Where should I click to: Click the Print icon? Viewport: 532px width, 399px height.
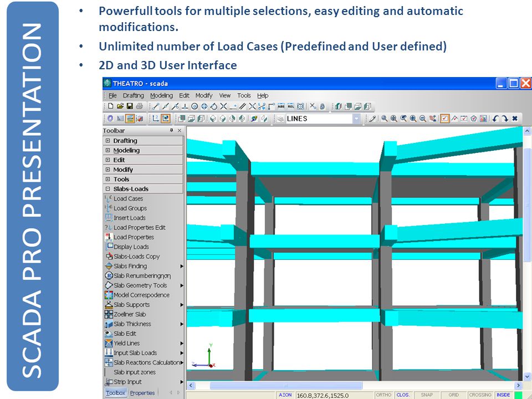coord(139,106)
